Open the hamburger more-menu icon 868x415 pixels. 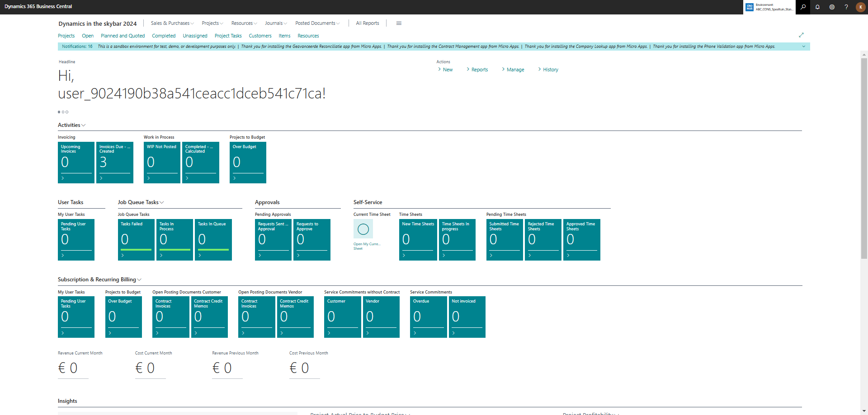click(x=399, y=23)
